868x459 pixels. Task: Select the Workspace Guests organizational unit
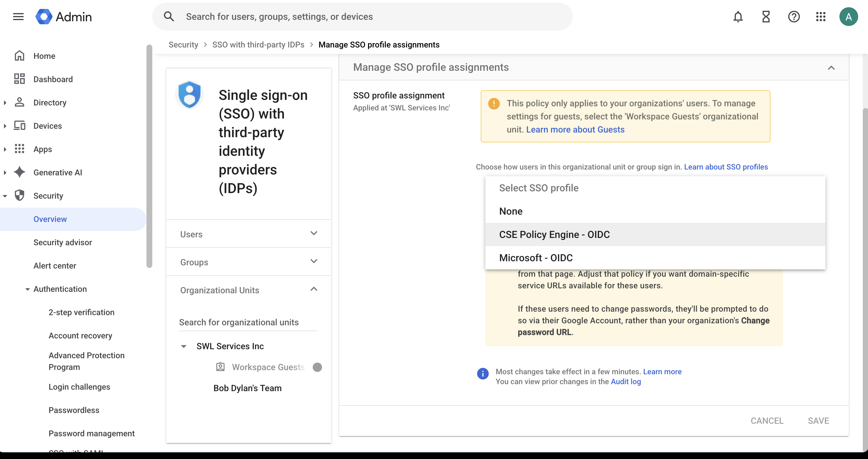268,367
